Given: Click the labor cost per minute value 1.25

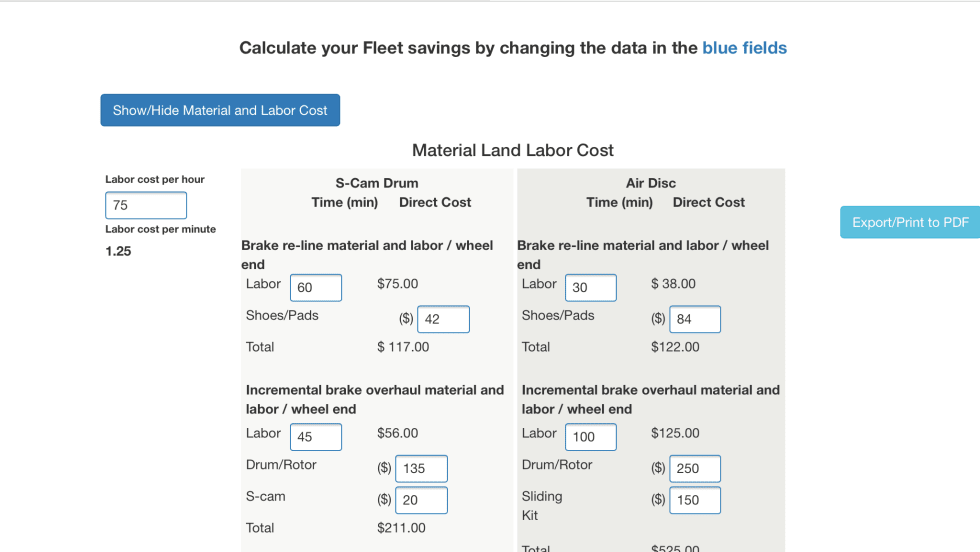Looking at the screenshot, I should 118,251.
